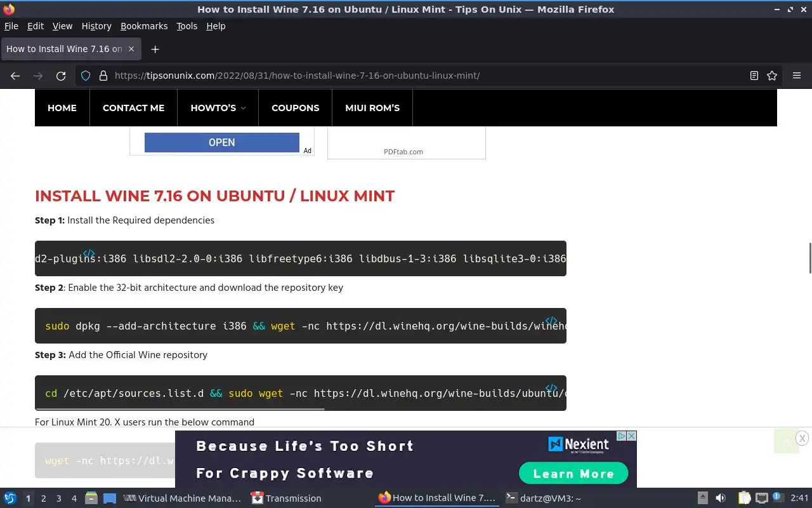This screenshot has height=508, width=812.
Task: Open the COUPONS navigation link
Action: click(x=296, y=108)
